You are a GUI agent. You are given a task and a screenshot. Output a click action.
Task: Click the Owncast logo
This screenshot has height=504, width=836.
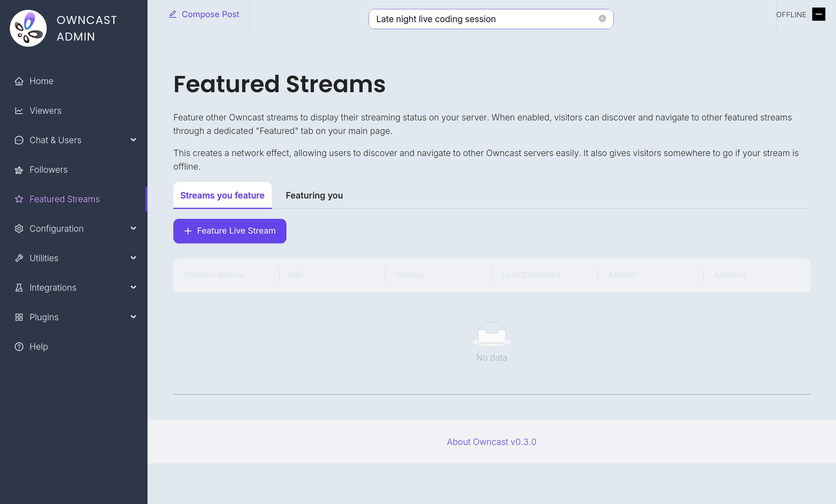pos(28,28)
